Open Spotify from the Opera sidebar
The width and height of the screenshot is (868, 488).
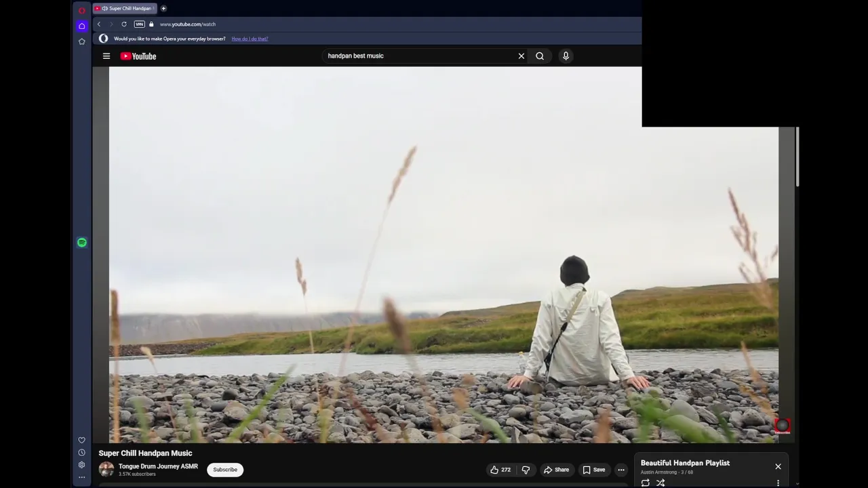(81, 243)
